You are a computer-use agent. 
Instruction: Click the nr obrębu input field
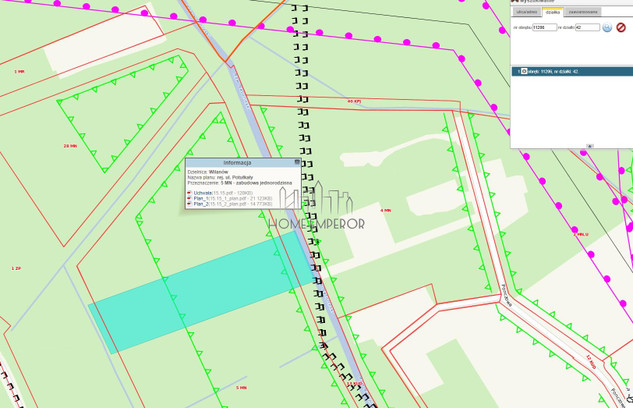click(x=543, y=27)
